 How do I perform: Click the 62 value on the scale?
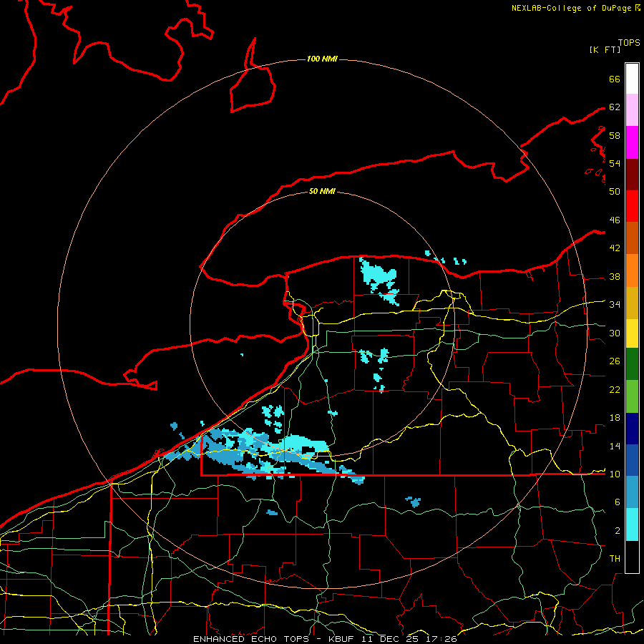(x=615, y=107)
